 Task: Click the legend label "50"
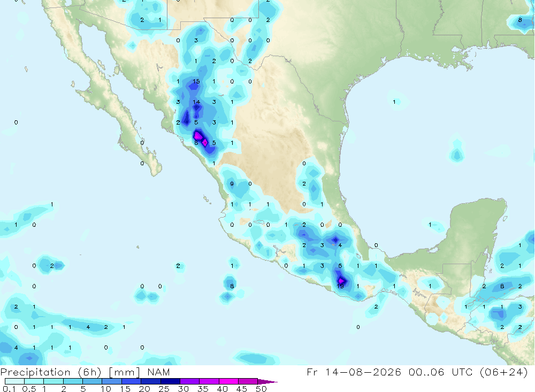261,389
